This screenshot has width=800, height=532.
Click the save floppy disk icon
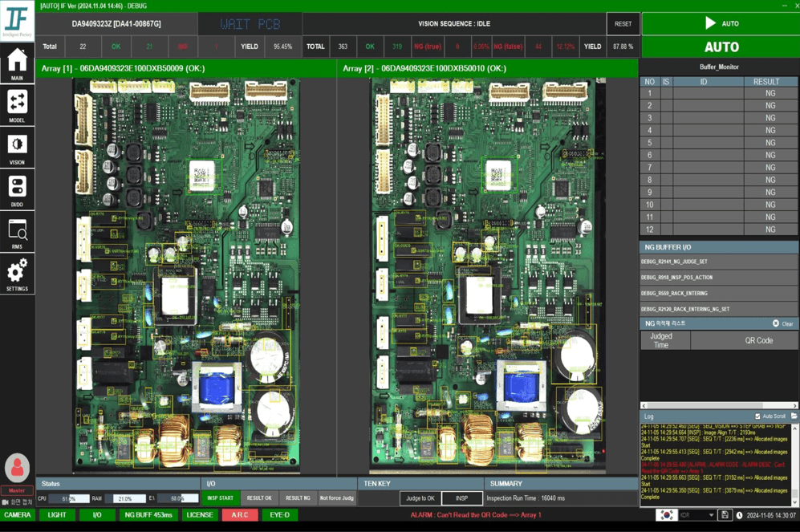[725, 515]
